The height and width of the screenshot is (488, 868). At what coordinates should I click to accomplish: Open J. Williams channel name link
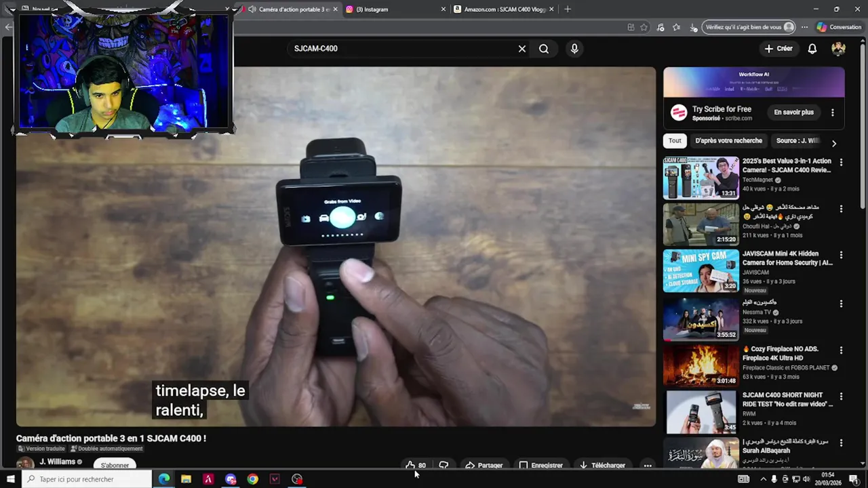tap(58, 462)
